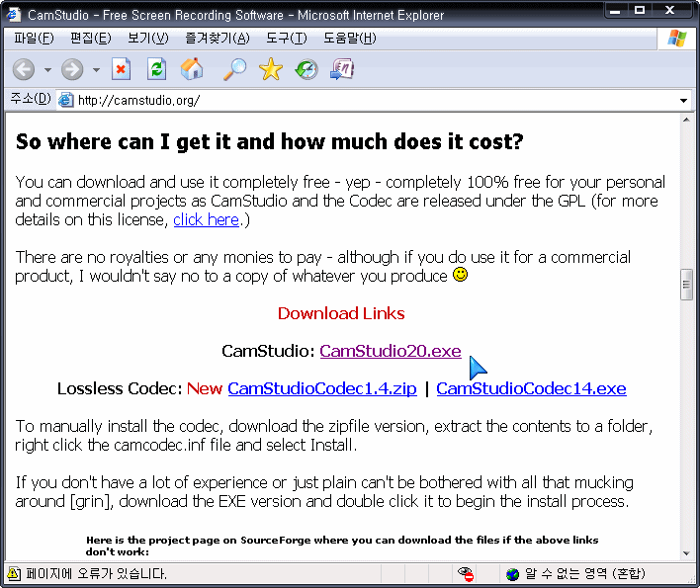This screenshot has height=588, width=700.
Task: Click the yellow warning icon in status bar
Action: pyautogui.click(x=14, y=573)
